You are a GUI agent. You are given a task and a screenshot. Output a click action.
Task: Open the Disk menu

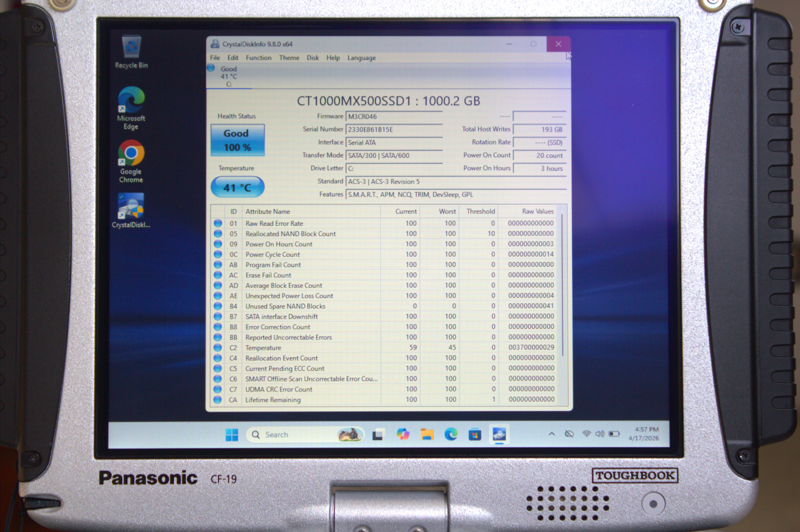coord(312,58)
